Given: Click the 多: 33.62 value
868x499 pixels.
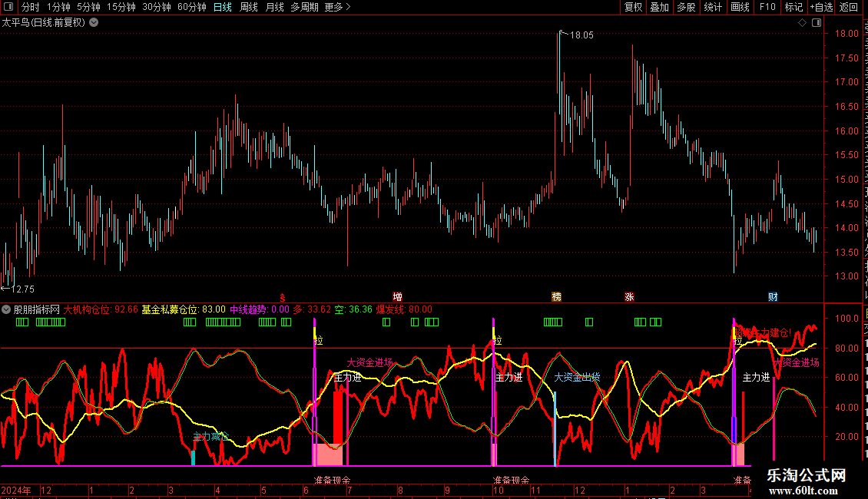Looking at the screenshot, I should 312,309.
